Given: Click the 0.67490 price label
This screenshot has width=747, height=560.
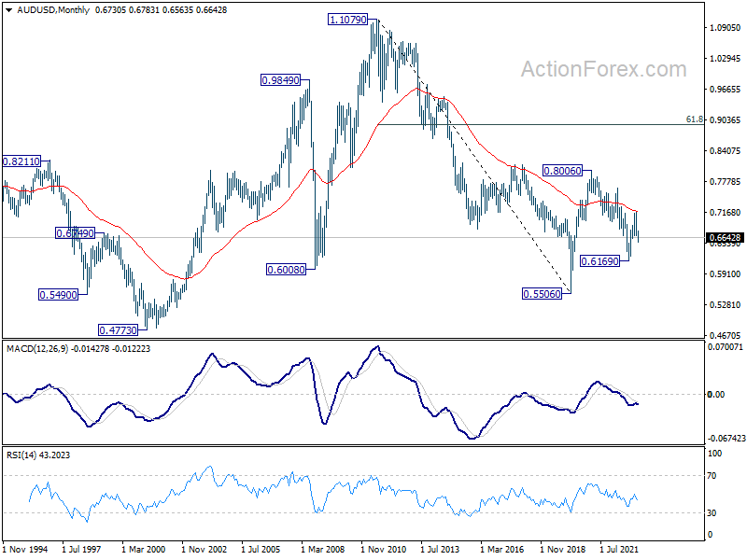Looking at the screenshot, I should (x=75, y=233).
